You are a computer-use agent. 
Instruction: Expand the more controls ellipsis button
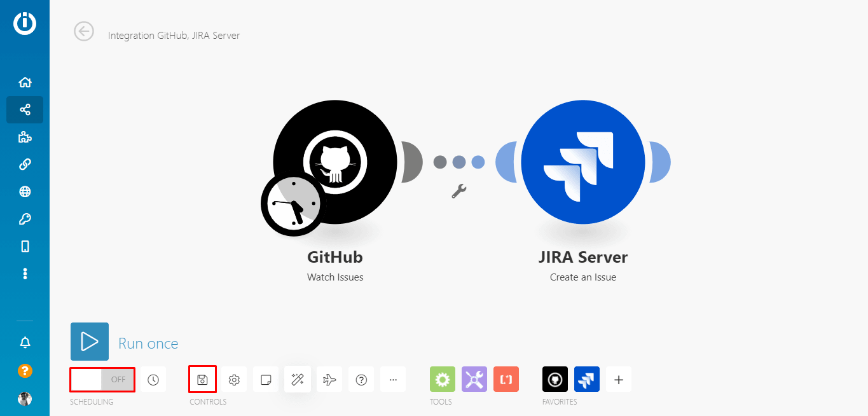point(393,380)
